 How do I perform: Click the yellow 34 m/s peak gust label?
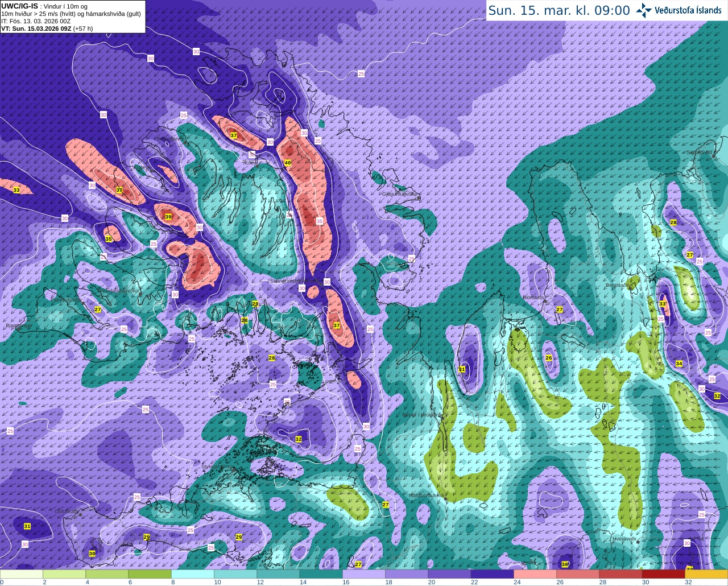pos(679,364)
